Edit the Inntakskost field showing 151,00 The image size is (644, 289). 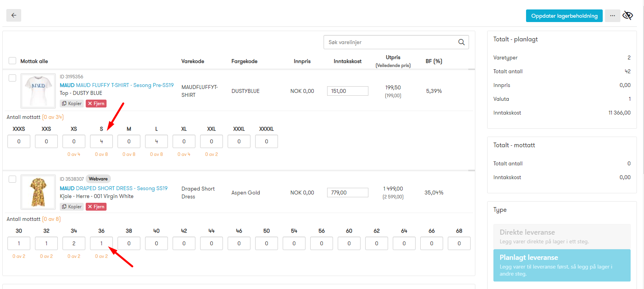[x=348, y=91]
